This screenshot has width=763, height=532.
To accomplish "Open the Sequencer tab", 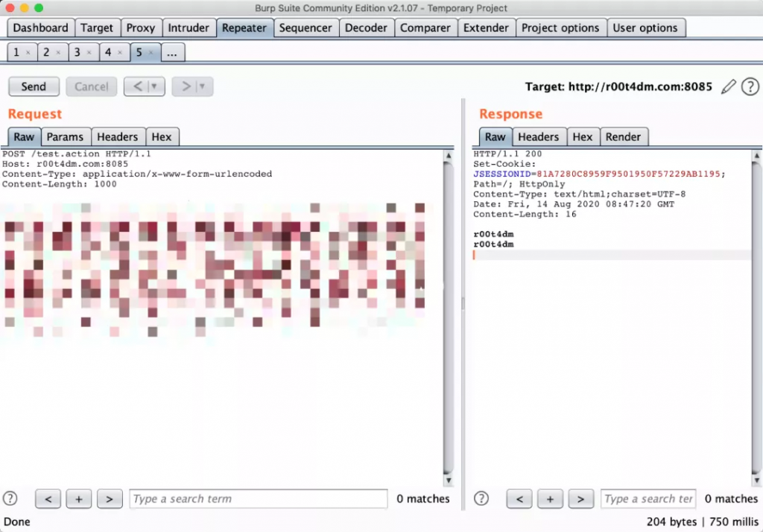I will (x=305, y=28).
